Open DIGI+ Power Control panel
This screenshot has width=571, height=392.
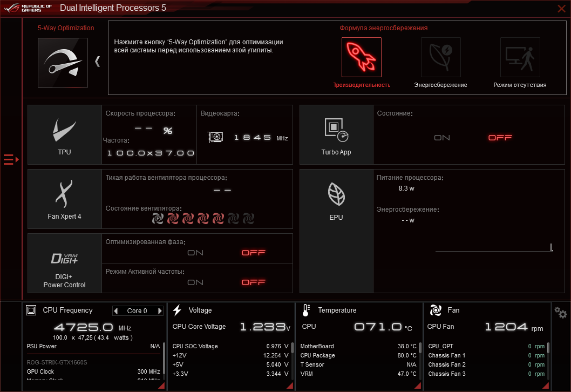tap(64, 263)
